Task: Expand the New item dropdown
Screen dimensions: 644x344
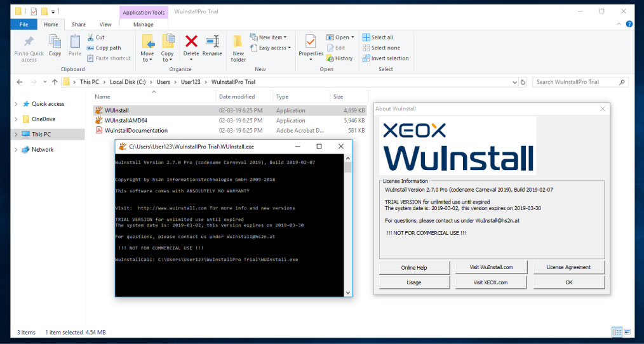Action: [268, 37]
